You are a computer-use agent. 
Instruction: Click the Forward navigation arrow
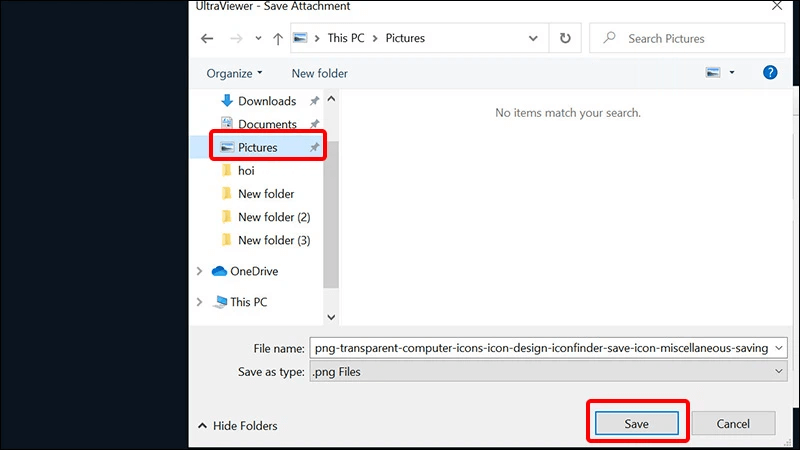click(x=236, y=38)
